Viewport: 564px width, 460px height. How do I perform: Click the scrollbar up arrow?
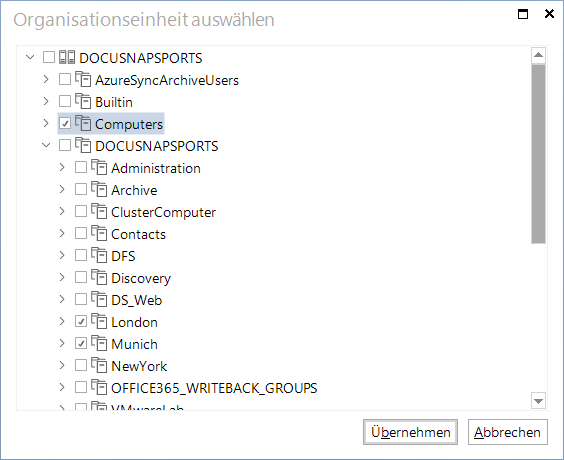click(x=538, y=55)
